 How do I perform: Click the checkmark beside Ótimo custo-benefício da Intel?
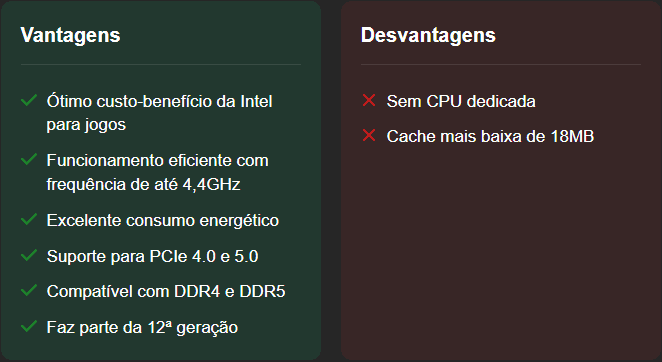click(x=29, y=101)
